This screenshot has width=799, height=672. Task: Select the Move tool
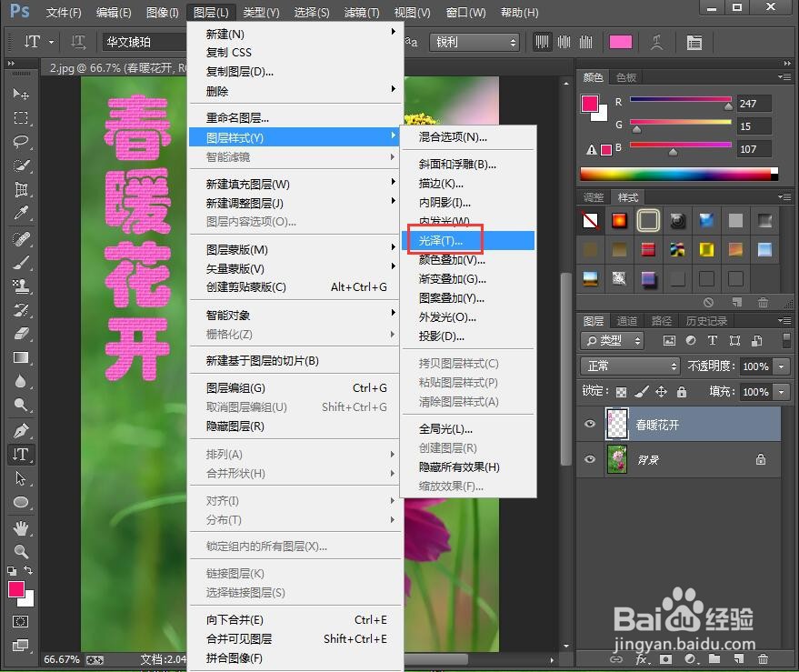tap(21, 94)
